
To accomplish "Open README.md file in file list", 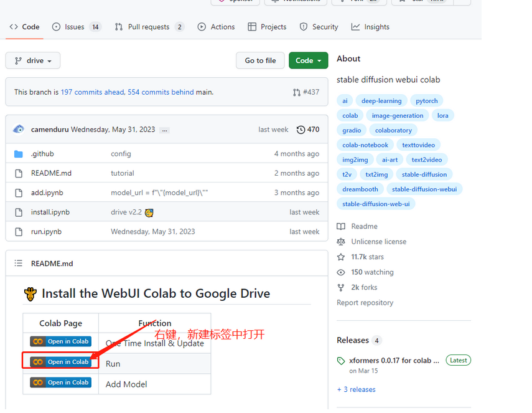I will 51,173.
